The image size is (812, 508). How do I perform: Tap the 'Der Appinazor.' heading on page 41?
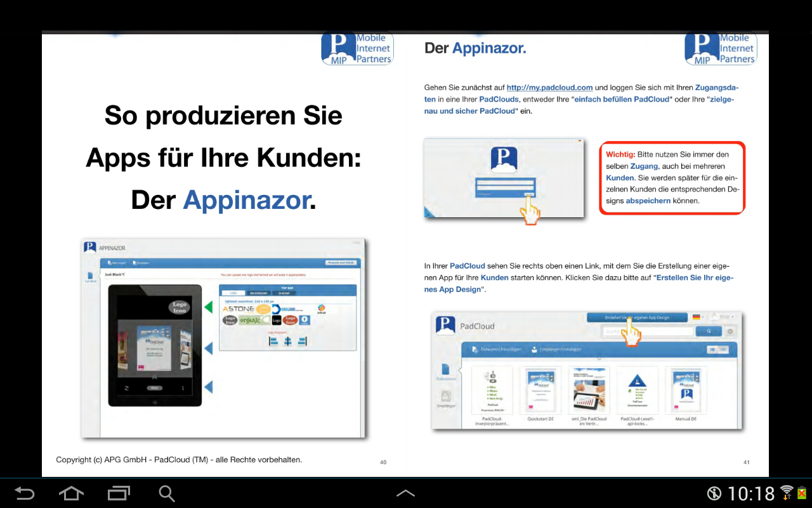pyautogui.click(x=475, y=48)
